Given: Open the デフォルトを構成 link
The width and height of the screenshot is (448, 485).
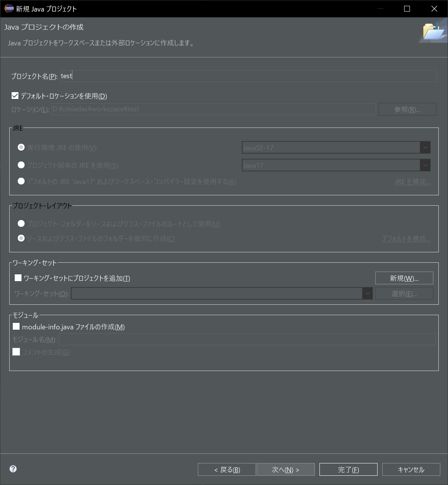Looking at the screenshot, I should coord(406,238).
